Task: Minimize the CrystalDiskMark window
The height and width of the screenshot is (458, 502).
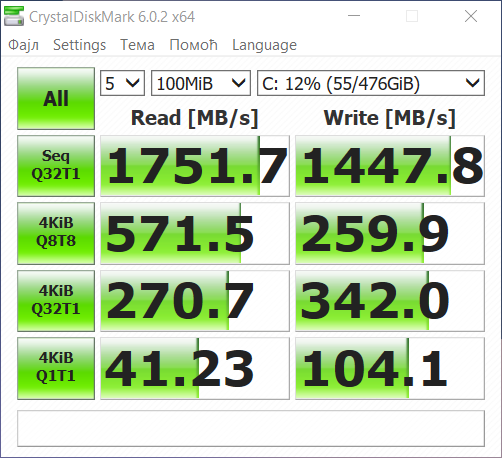Action: click(x=354, y=16)
